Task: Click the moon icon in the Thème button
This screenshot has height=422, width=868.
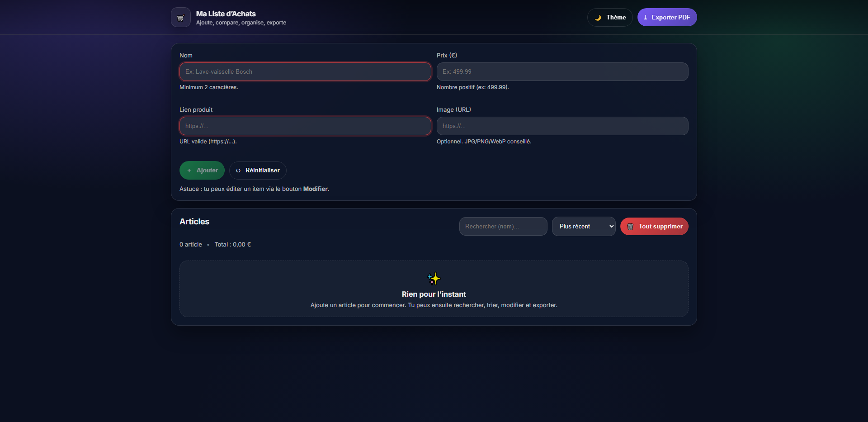Action: [598, 17]
